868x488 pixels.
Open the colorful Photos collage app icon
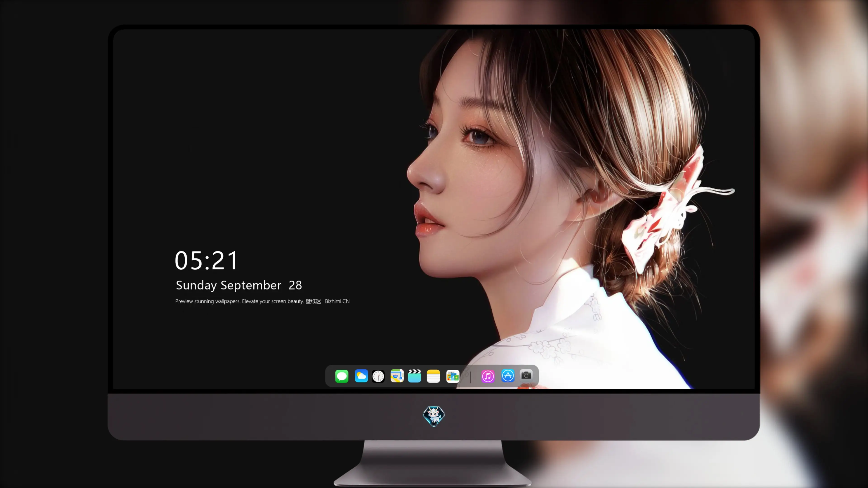click(453, 376)
